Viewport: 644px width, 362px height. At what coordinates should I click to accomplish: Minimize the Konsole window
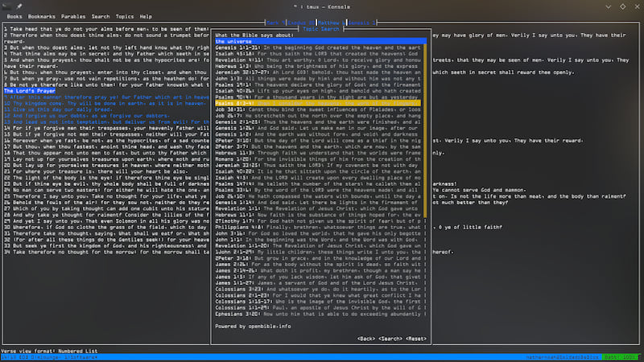pyautogui.click(x=609, y=6)
